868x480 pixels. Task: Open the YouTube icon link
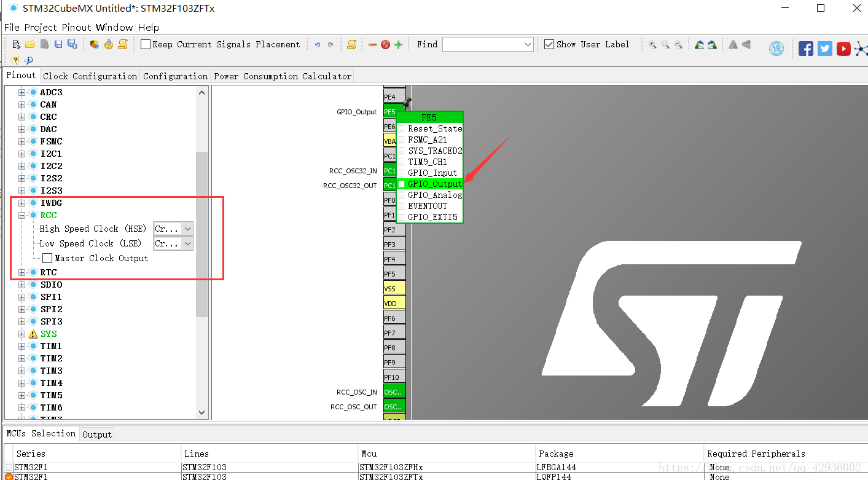click(843, 49)
